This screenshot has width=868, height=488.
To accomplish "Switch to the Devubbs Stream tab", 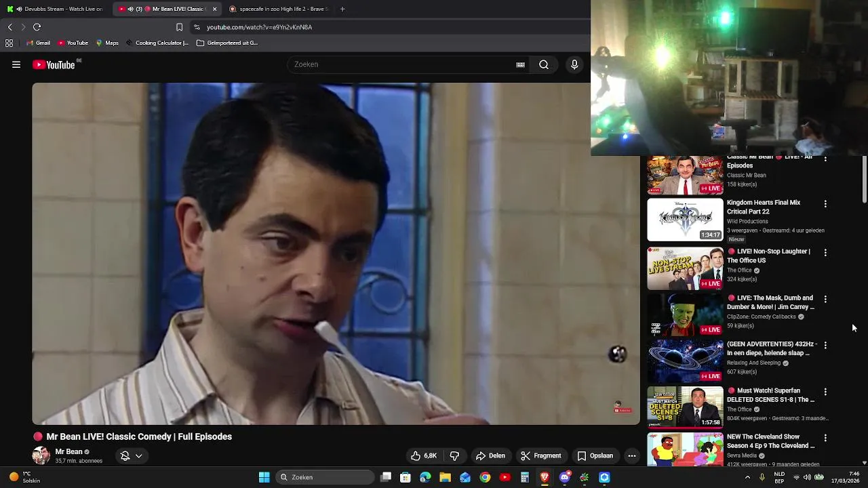I will [55, 9].
